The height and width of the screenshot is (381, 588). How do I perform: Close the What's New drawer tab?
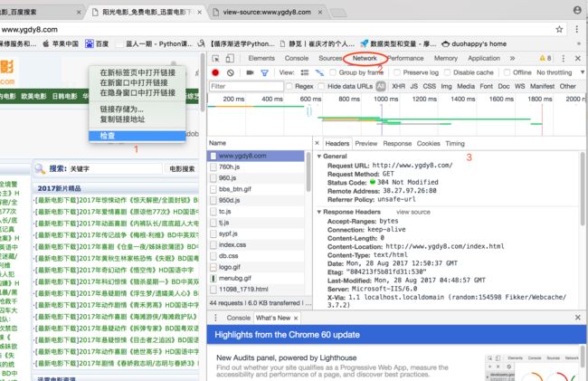[x=296, y=318]
